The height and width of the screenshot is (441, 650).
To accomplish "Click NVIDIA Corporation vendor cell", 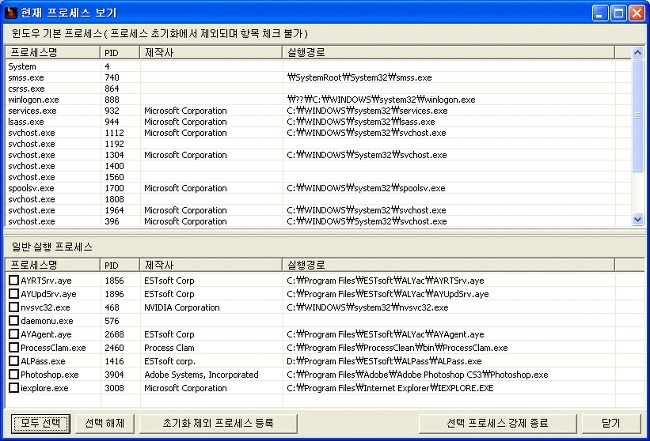I will [182, 308].
